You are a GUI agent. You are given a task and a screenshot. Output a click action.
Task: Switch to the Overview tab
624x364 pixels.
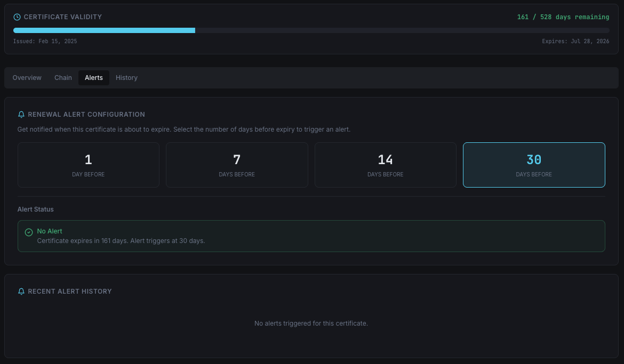coord(27,78)
